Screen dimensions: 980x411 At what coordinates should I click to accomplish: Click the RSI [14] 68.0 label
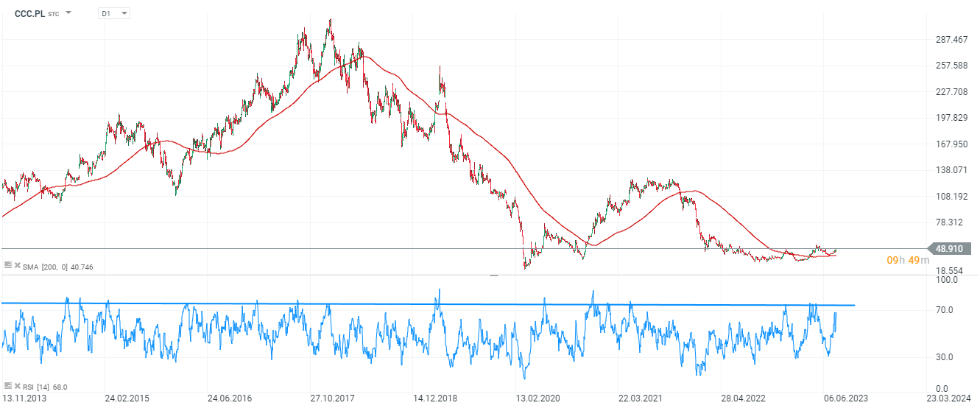[46, 386]
